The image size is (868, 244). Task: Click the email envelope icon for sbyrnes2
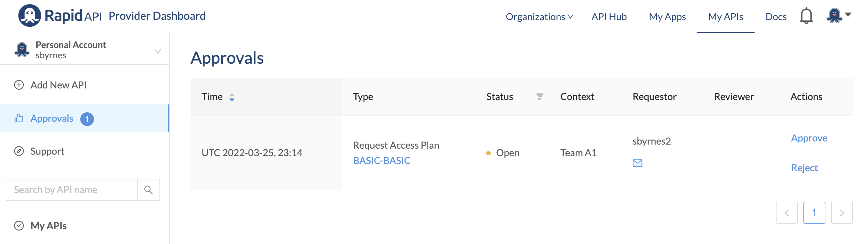coord(637,163)
